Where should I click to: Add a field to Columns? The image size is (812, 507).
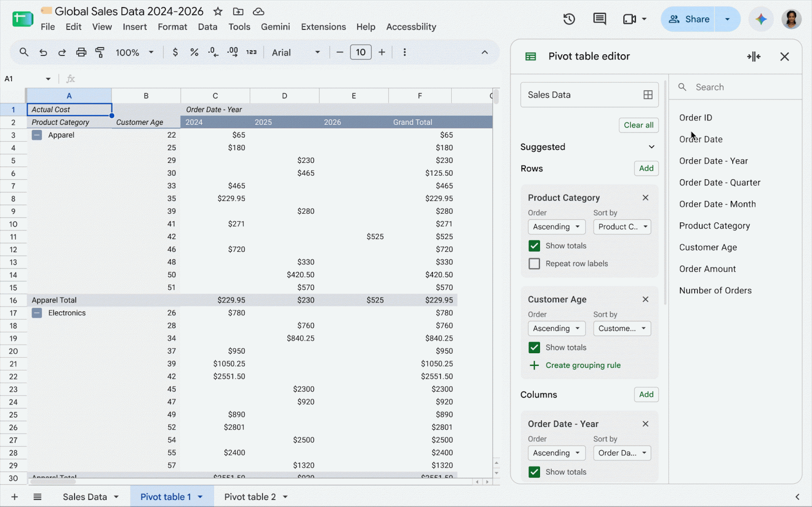click(646, 394)
